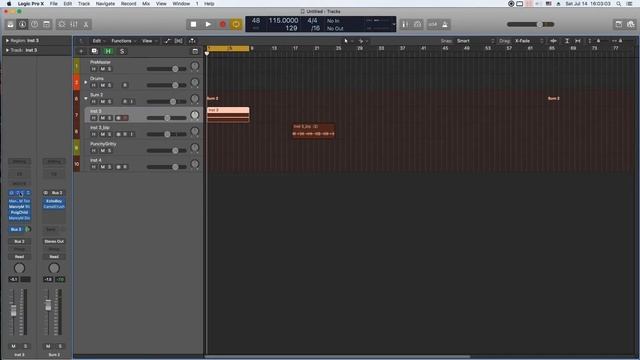Click the pointer tool menu
The width and height of the screenshot is (640, 360).
(348, 41)
